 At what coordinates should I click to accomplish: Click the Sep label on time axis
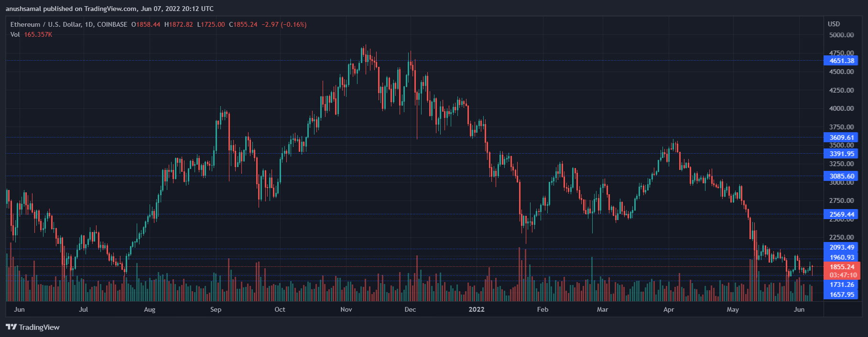216,309
